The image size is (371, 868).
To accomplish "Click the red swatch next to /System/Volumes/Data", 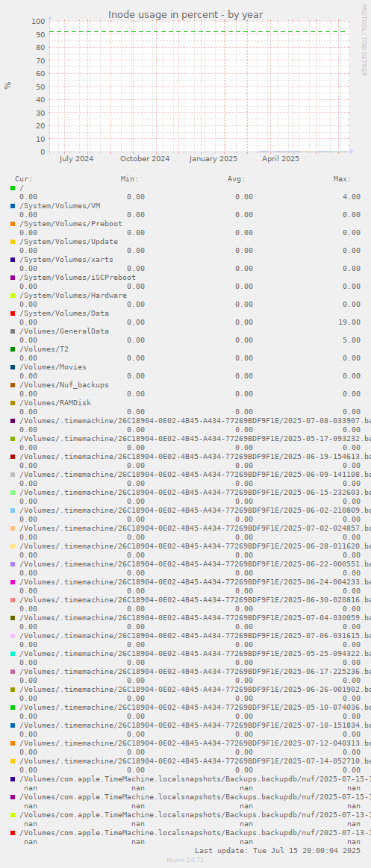I will pyautogui.click(x=13, y=313).
